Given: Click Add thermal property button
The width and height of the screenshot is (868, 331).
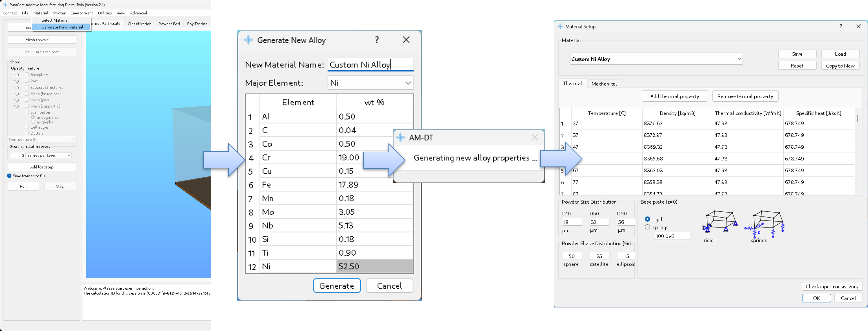Looking at the screenshot, I should tap(675, 96).
